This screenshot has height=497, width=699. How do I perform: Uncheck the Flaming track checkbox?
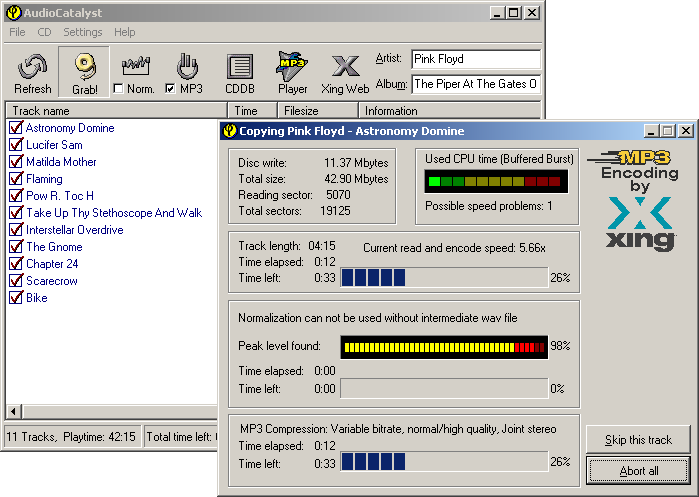coord(16,178)
